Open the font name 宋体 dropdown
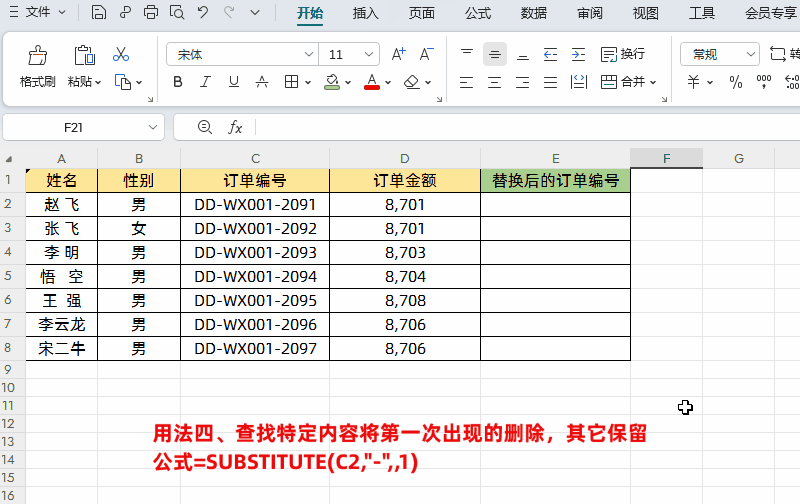Screen dimensions: 800x504 [309, 54]
